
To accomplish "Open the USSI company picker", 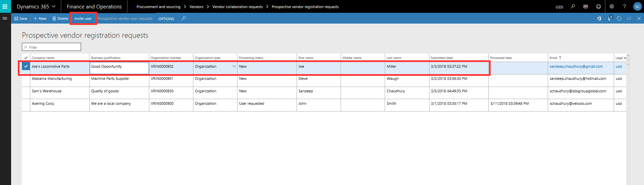I will click(x=559, y=7).
